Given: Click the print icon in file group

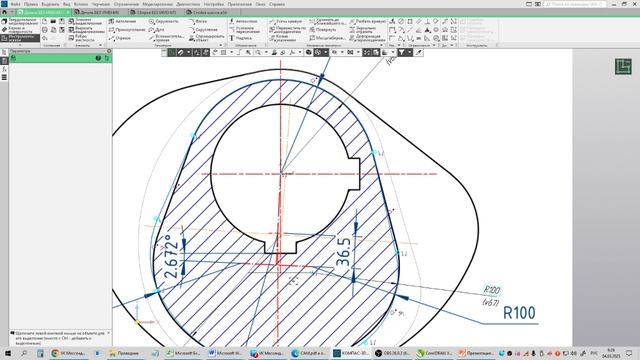Looking at the screenshot, I should tap(45, 30).
